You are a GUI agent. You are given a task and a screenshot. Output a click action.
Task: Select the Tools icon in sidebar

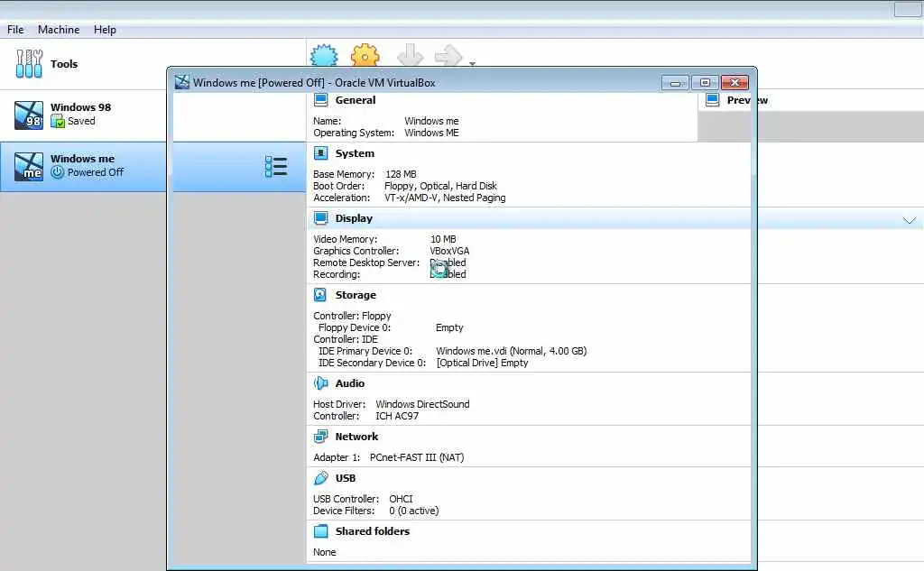[29, 64]
